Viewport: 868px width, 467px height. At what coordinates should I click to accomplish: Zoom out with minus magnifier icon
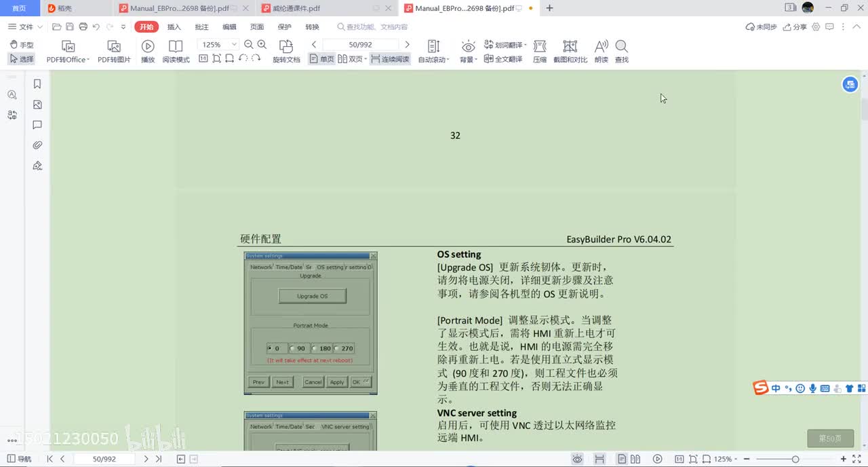[x=249, y=44]
